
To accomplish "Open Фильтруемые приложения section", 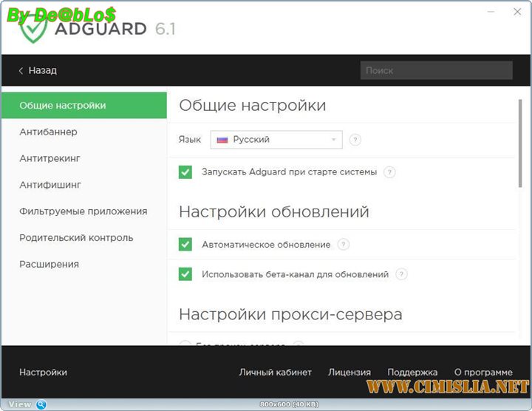I will click(83, 211).
